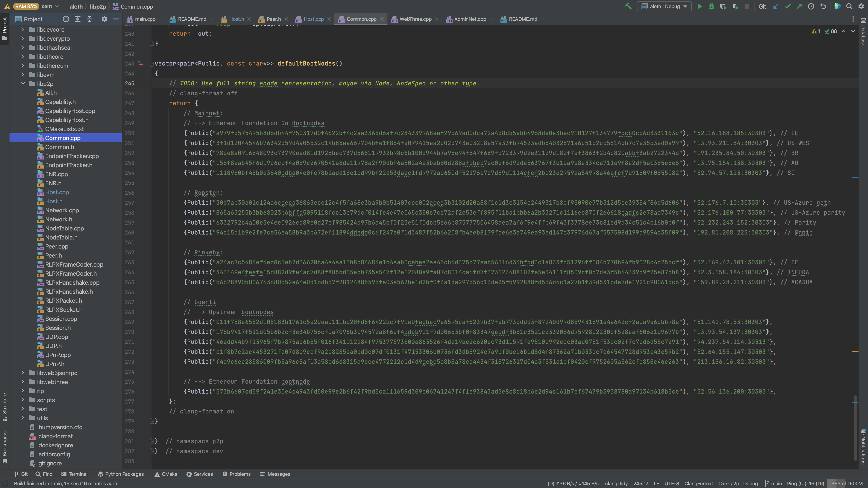Go to previous highlighted problem arrow
The image size is (868, 488).
tap(843, 31)
